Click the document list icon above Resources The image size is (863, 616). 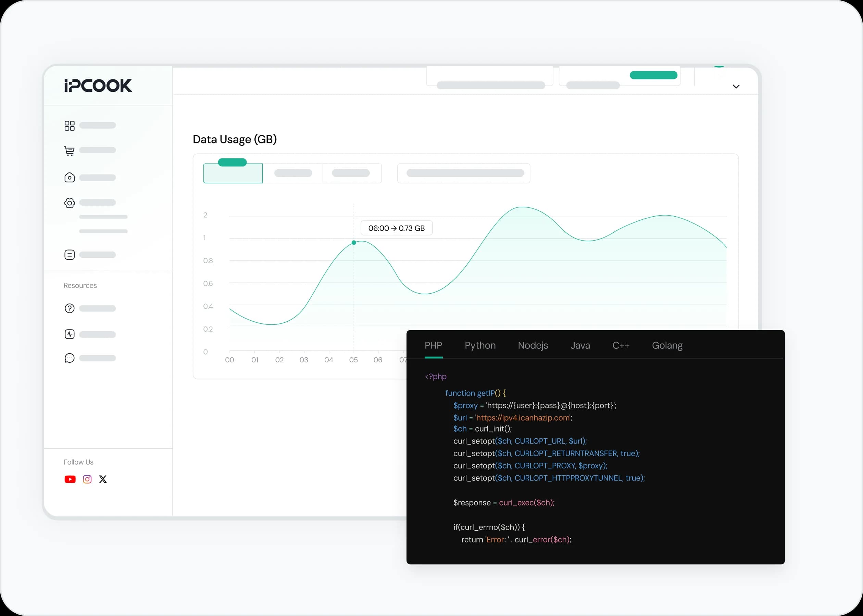(x=70, y=255)
